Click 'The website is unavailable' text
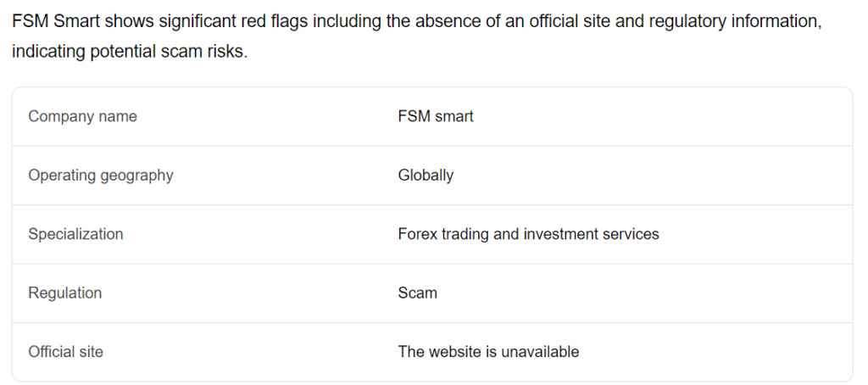868x385 pixels. coord(488,352)
